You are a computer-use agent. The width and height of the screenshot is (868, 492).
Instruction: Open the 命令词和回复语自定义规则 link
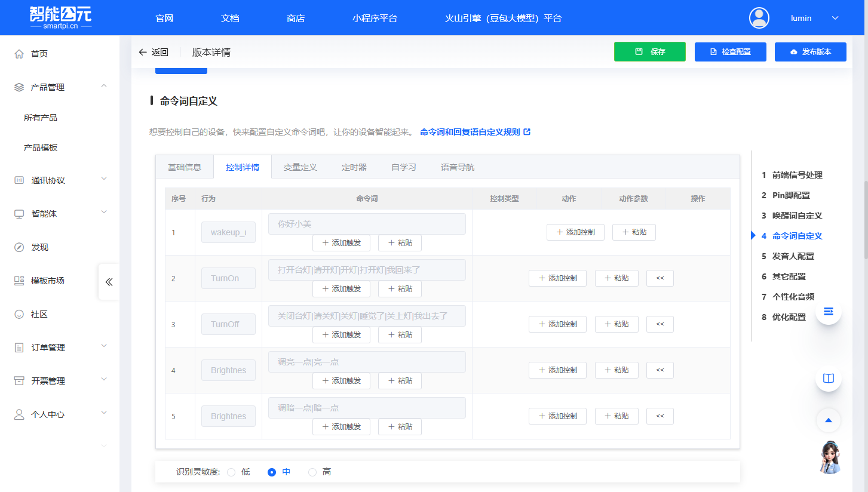(471, 131)
